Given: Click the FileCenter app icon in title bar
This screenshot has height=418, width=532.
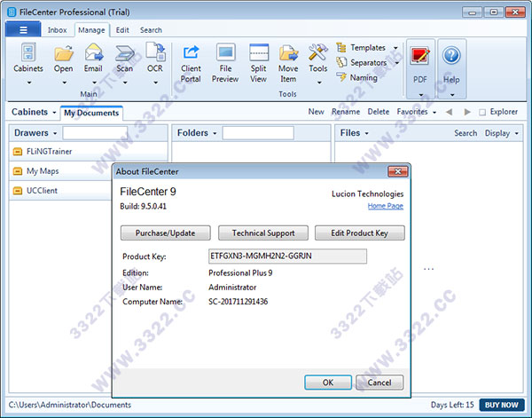Looking at the screenshot, I should pyautogui.click(x=12, y=12).
